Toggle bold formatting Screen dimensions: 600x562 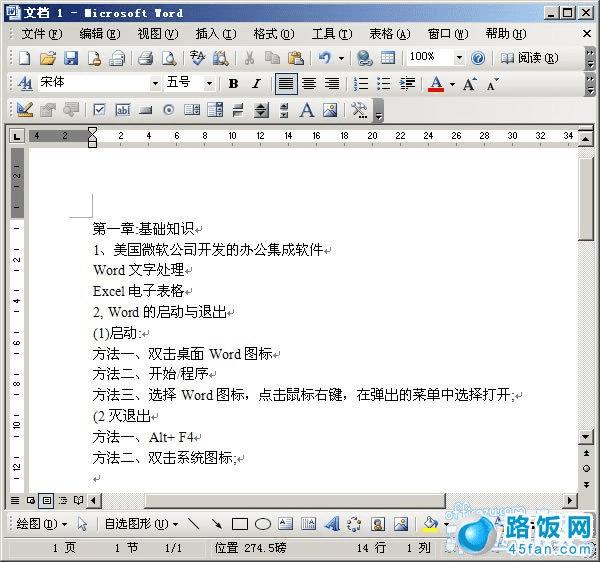tap(233, 83)
